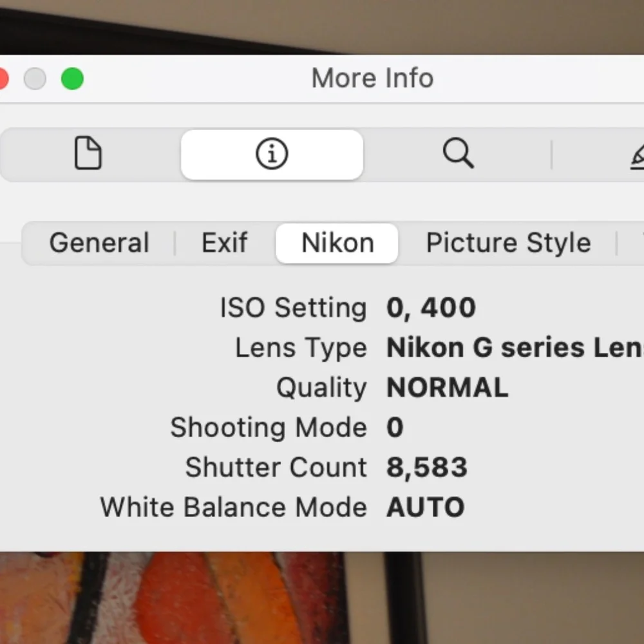Image resolution: width=644 pixels, height=644 pixels.
Task: Click the Shutter Count label
Action: (276, 467)
